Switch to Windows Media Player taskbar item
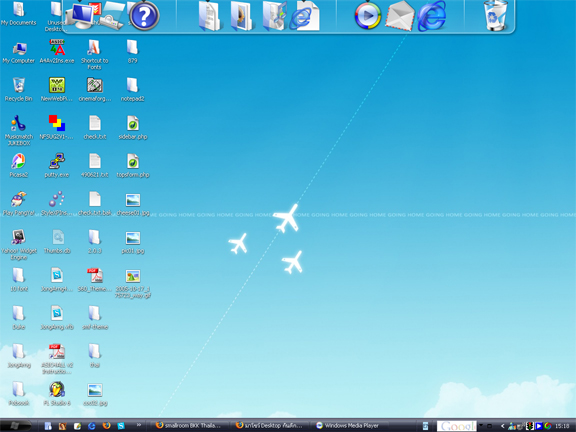The height and width of the screenshot is (432, 576). click(x=348, y=425)
